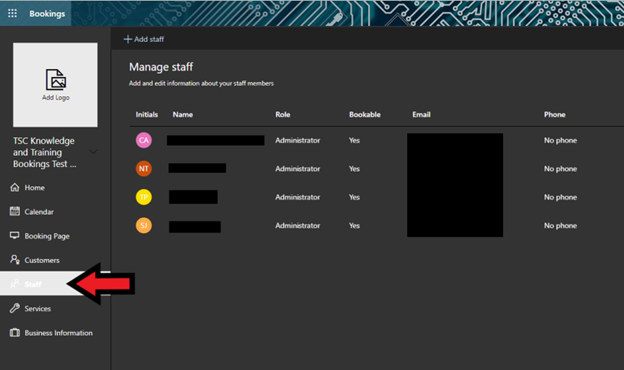Click Yes bookable value in NT row

(354, 169)
